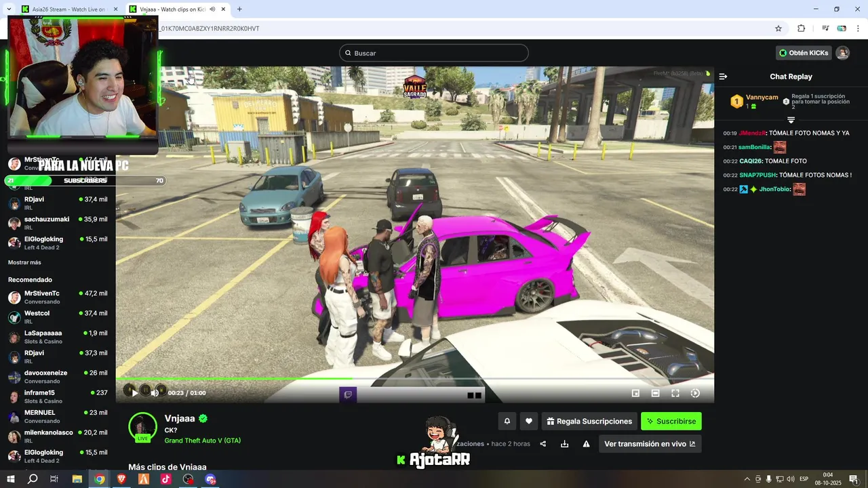The width and height of the screenshot is (868, 488).
Task: Open recommended channel davooxeneize
Action: pos(58,377)
